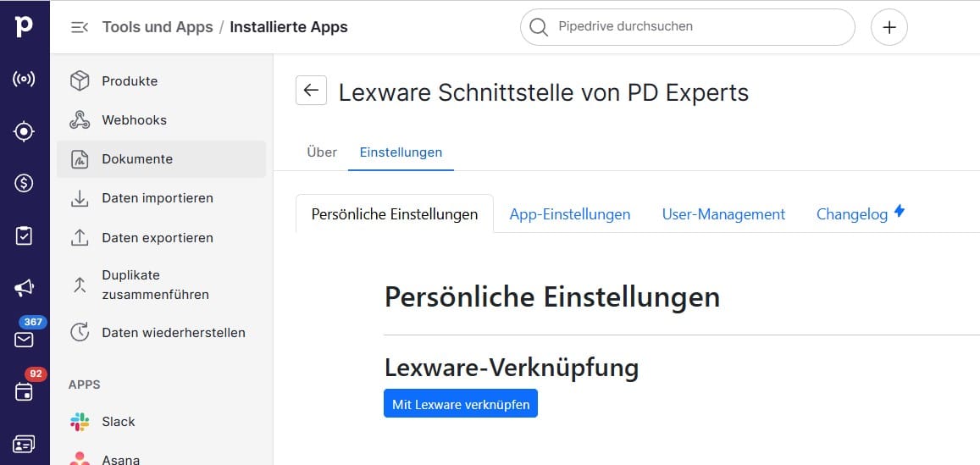Open Deals via the dollar sidebar icon
The image size is (980, 465).
pos(24,184)
